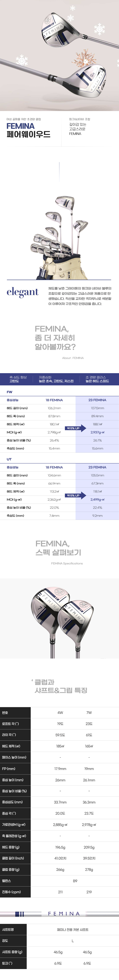
Task: Click the snowflake over the gray shaft
Action: (x=22, y=60)
